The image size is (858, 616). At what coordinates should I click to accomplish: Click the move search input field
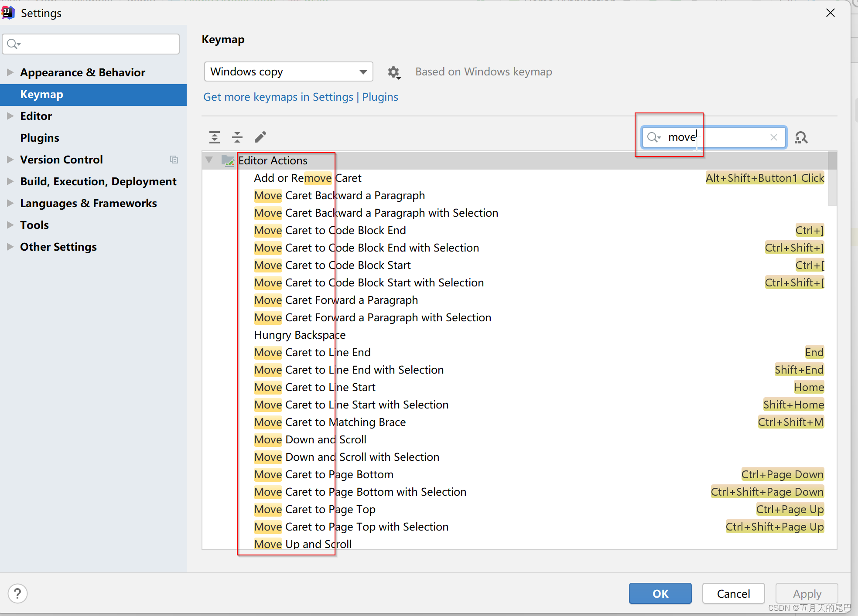pyautogui.click(x=709, y=138)
